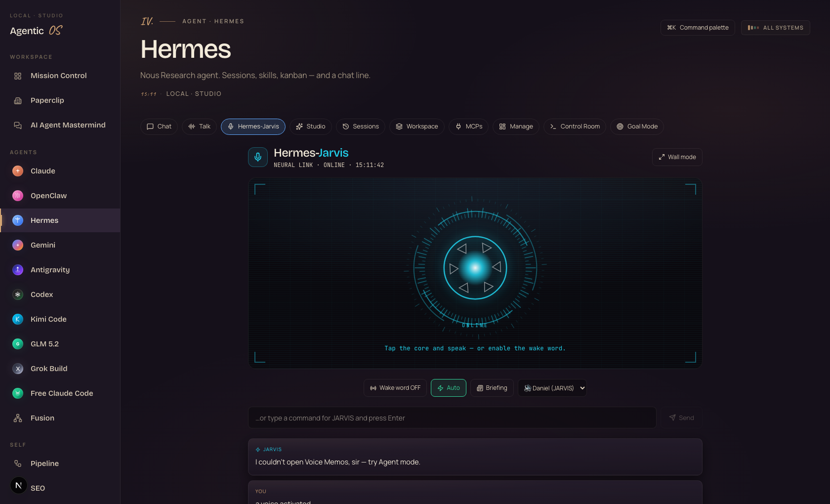830x504 pixels.
Task: Click the Paperclip building icon
Action: tap(18, 100)
